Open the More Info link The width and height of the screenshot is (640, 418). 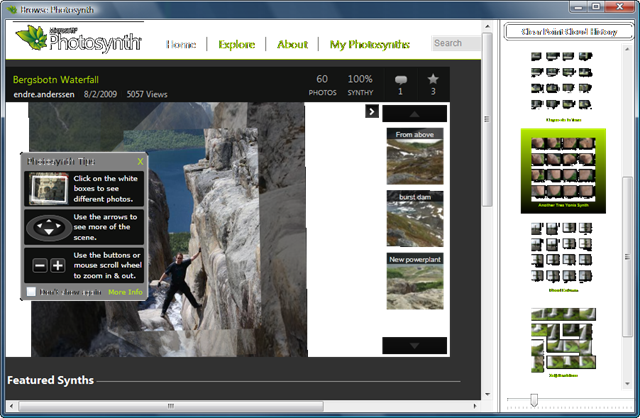pos(125,292)
